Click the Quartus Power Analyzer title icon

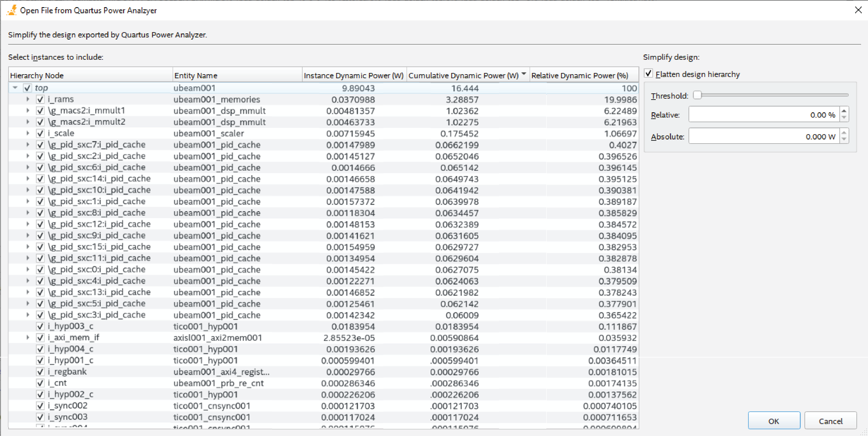[x=11, y=10]
